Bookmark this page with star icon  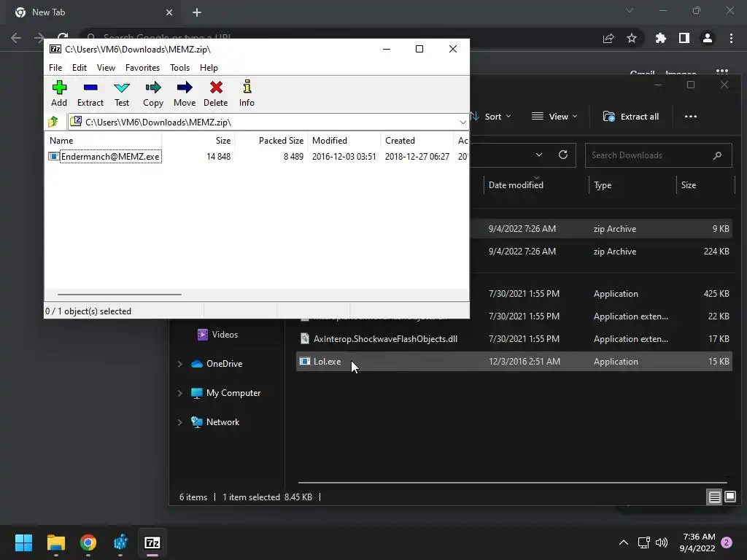pyautogui.click(x=632, y=38)
